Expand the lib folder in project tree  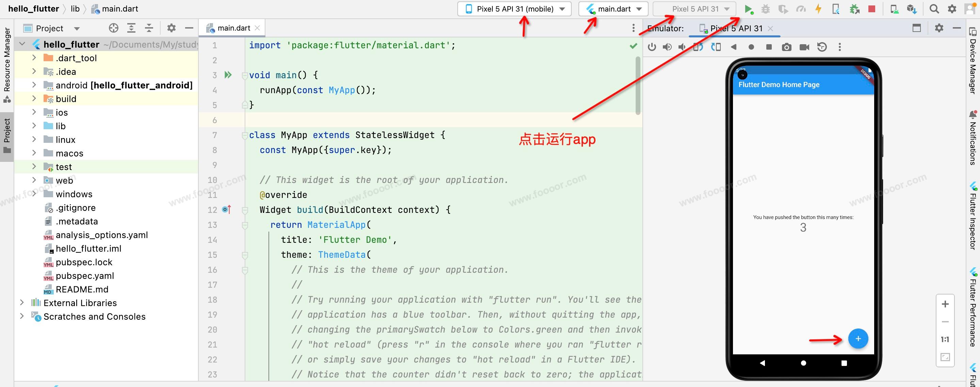click(34, 126)
